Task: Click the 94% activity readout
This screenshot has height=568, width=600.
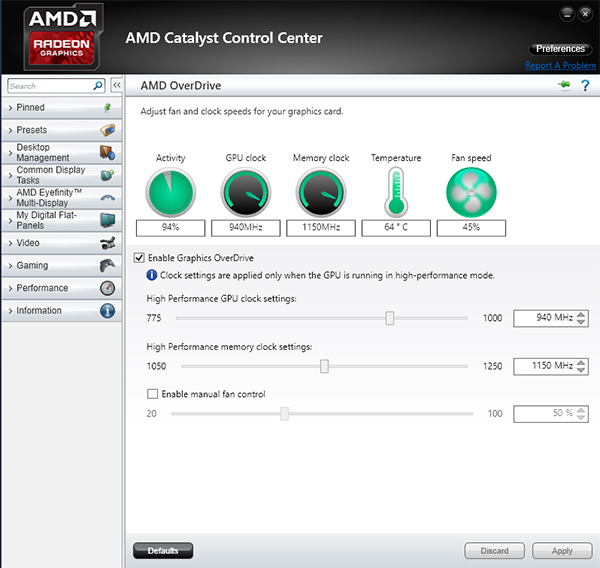Action: pos(171,228)
